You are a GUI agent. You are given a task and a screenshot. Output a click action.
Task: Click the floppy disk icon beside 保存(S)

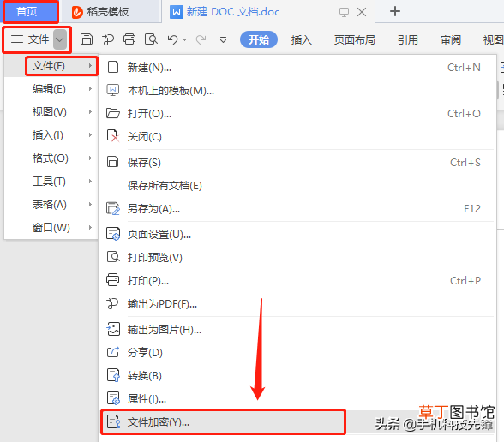[112, 162]
